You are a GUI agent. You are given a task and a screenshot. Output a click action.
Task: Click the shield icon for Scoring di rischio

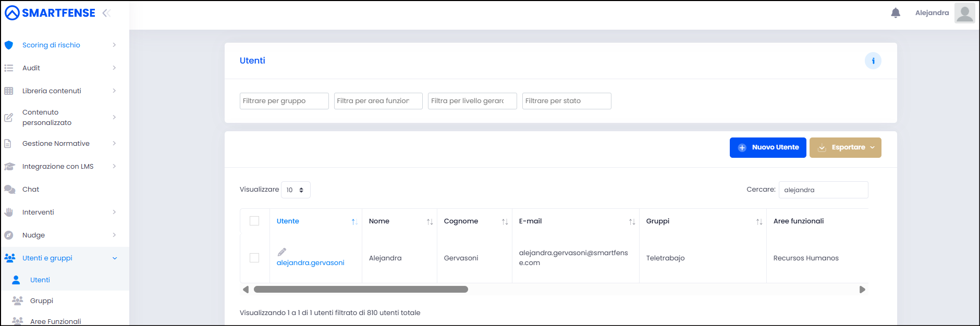(9, 45)
